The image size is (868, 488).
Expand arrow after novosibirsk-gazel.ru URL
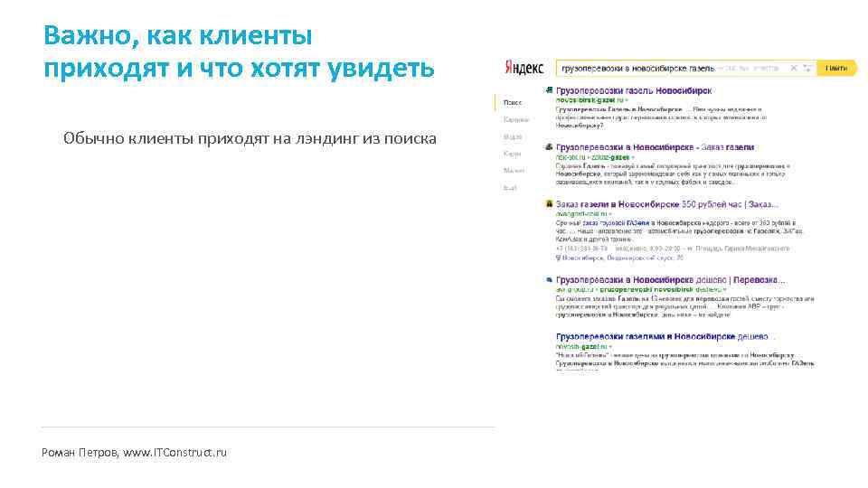coord(627,100)
